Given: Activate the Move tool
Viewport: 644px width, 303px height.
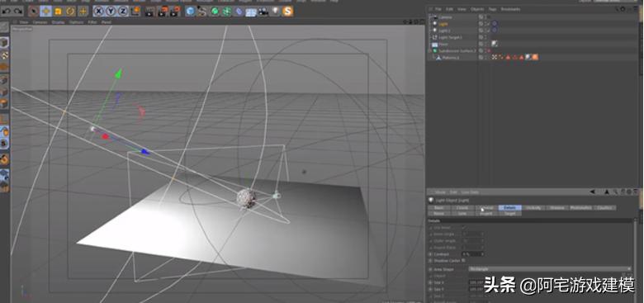Looking at the screenshot, I should pyautogui.click(x=46, y=11).
